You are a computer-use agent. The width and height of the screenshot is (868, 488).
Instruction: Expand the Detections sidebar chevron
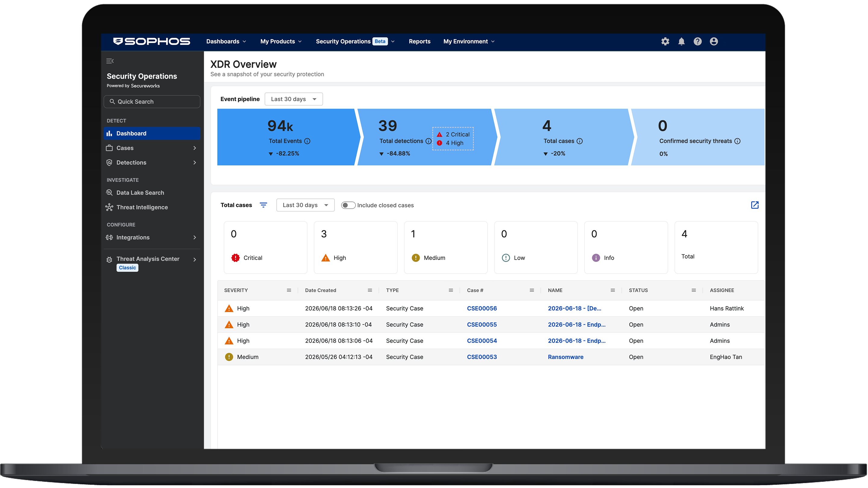(194, 163)
